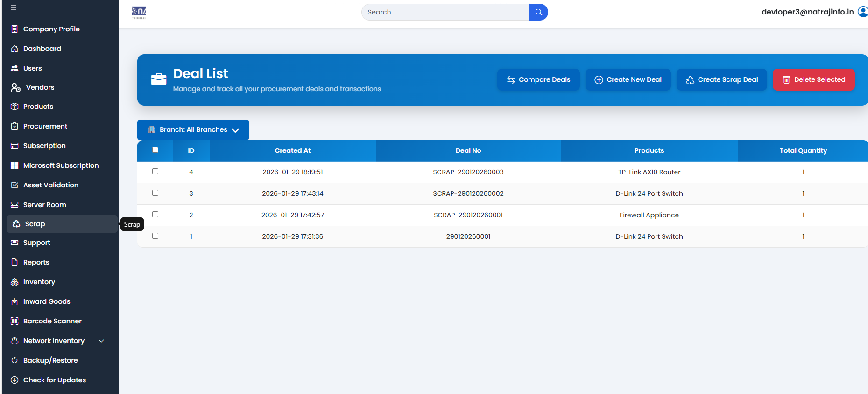Click the Deal List briefcase icon
The height and width of the screenshot is (394, 868).
pos(159,79)
